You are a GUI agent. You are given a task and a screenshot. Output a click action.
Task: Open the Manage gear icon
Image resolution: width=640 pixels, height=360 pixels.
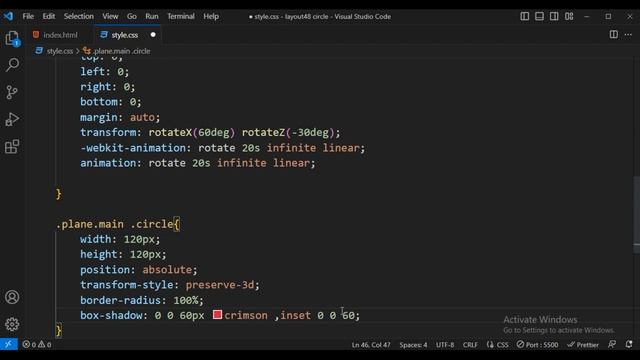pos(12,324)
